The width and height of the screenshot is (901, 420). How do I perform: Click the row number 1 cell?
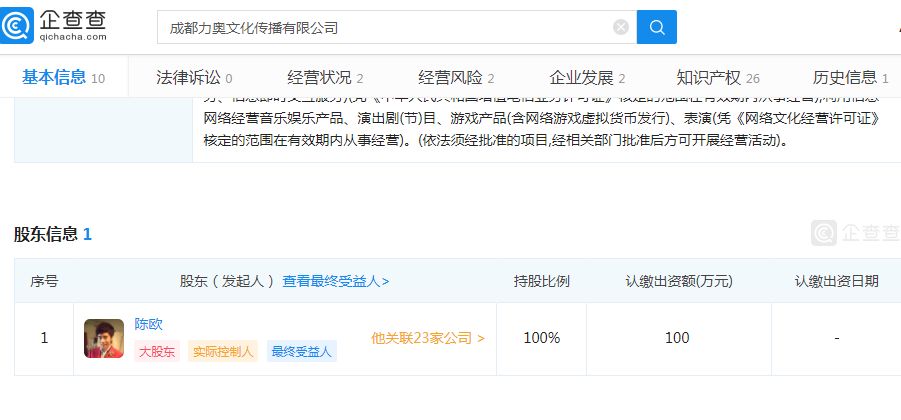44,338
